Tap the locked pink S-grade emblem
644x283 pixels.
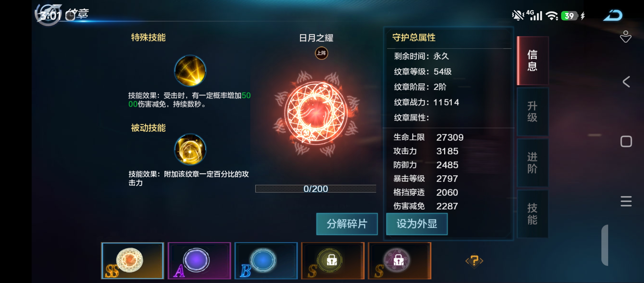tap(399, 260)
